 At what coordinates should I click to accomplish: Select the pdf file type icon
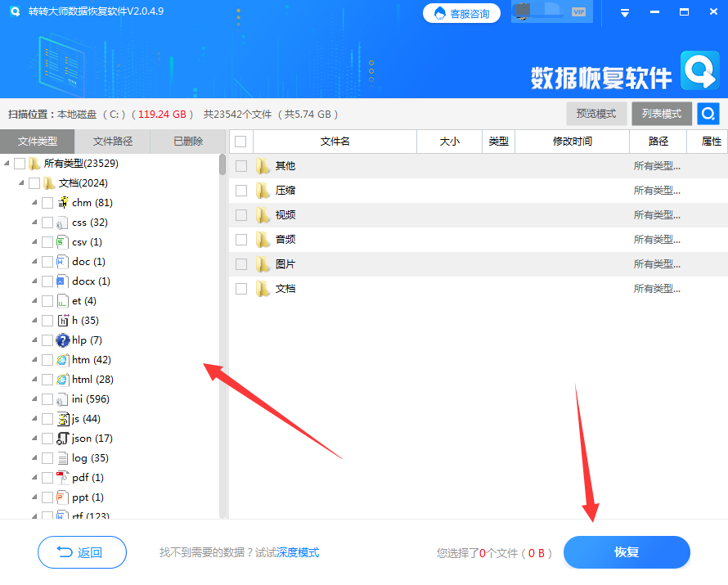64,477
